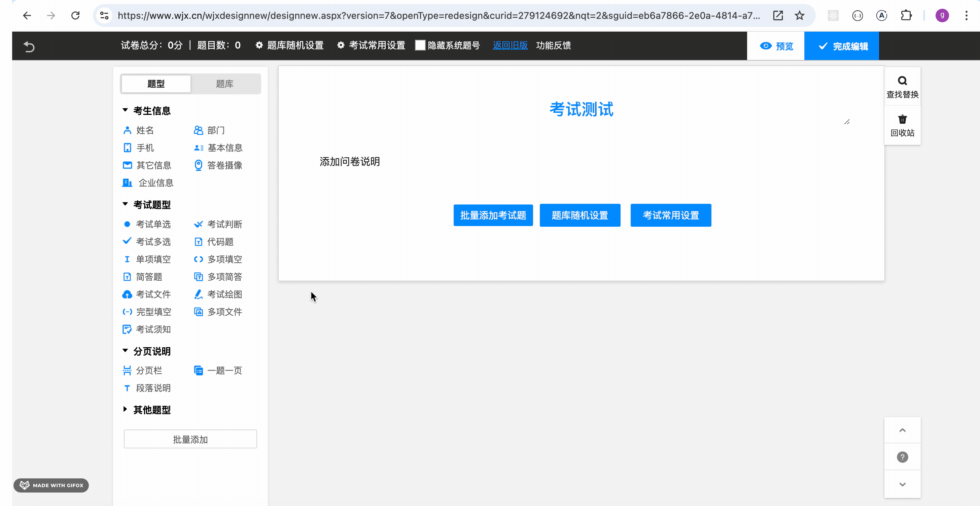Collapse the 考生信息 section
Screen dimensions: 980x506
coord(125,110)
